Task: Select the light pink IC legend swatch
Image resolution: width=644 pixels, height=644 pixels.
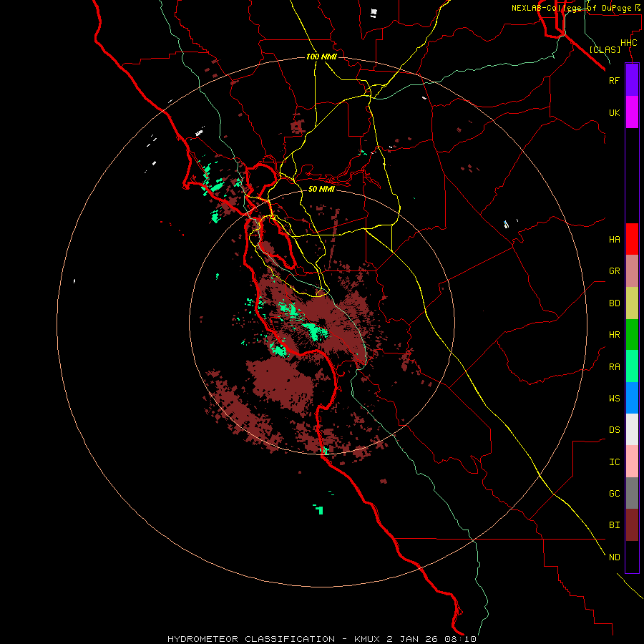Action: (x=632, y=462)
